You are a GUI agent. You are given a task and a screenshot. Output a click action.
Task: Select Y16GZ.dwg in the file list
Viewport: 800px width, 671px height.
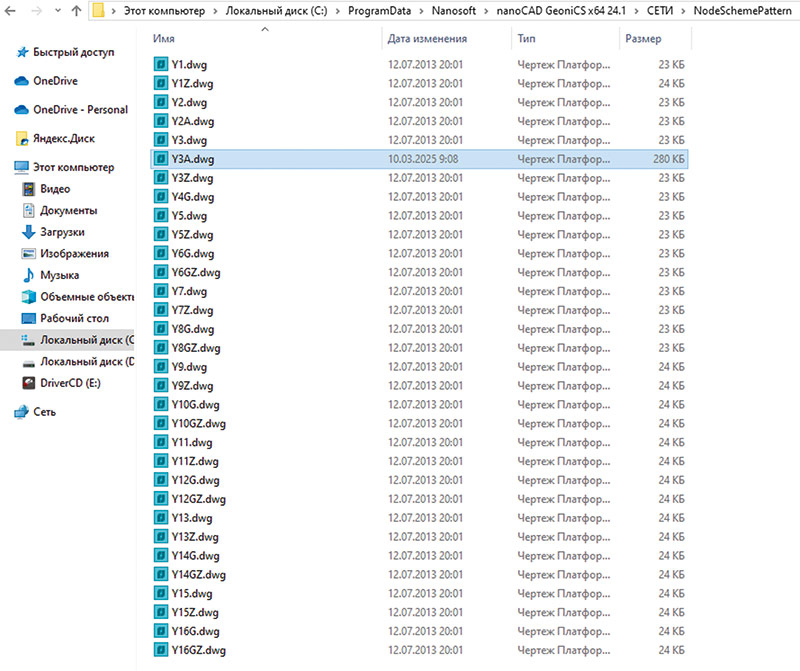pyautogui.click(x=198, y=651)
